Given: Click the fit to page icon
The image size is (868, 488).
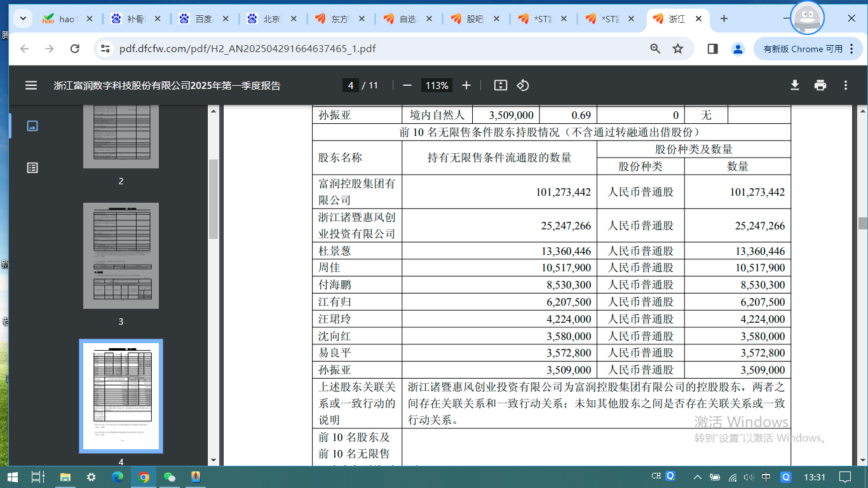Looking at the screenshot, I should pyautogui.click(x=501, y=85).
